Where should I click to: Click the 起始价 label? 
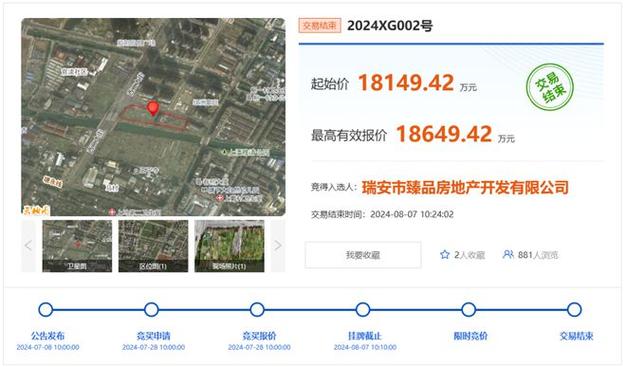pyautogui.click(x=330, y=84)
